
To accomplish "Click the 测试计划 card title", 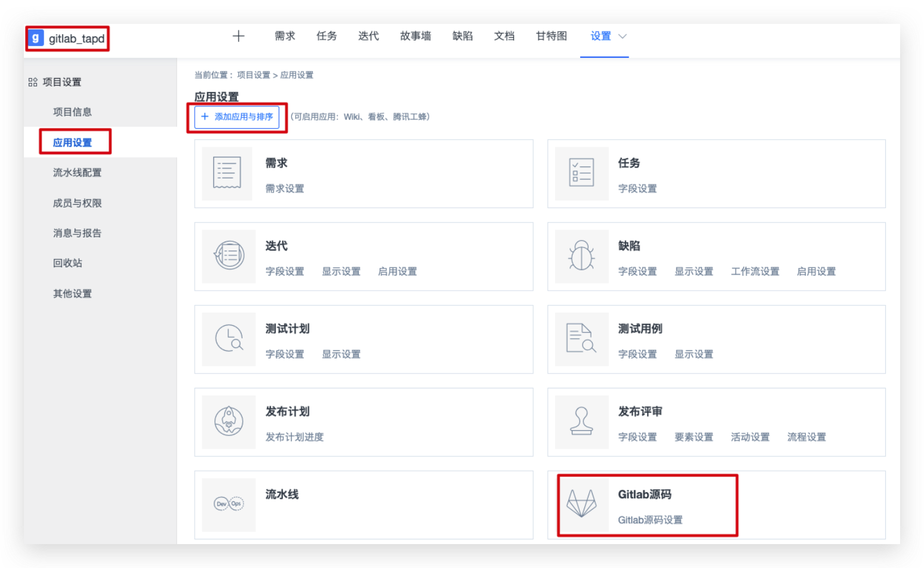I will (287, 329).
